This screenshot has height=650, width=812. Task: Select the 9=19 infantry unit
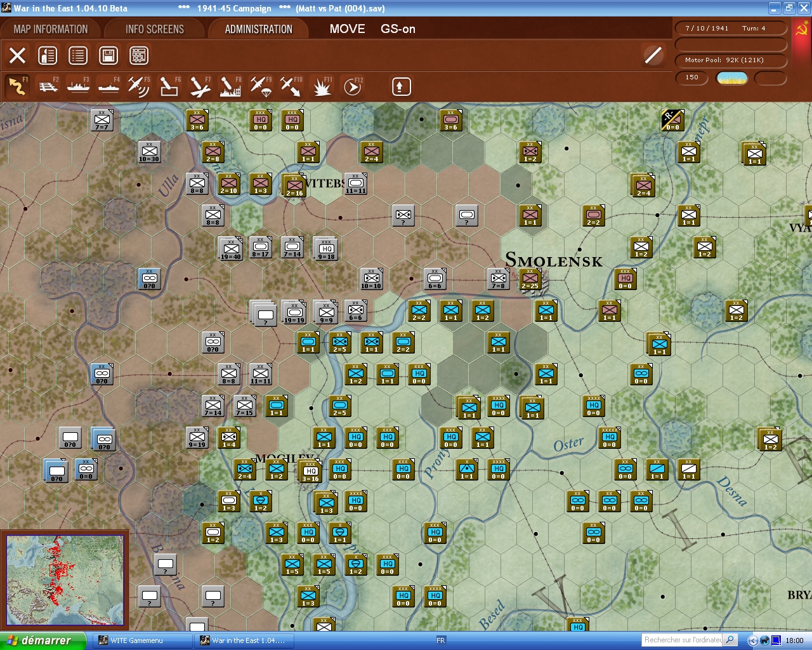tap(197, 437)
